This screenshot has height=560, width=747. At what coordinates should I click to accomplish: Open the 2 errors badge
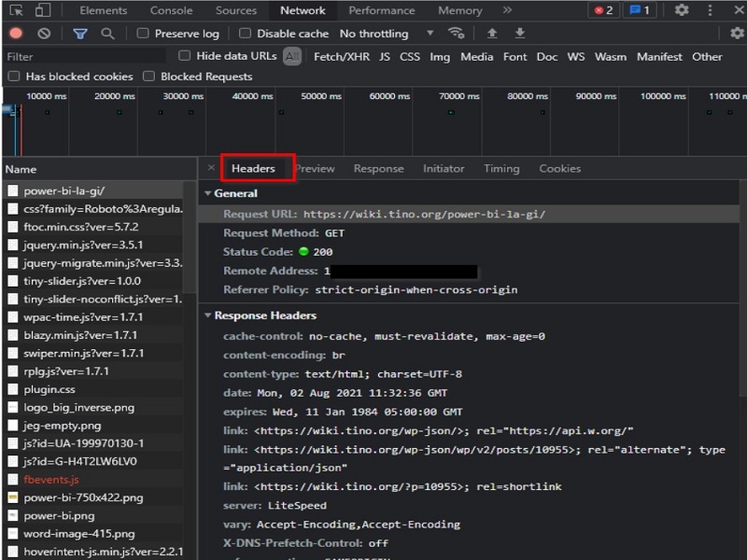pyautogui.click(x=603, y=10)
